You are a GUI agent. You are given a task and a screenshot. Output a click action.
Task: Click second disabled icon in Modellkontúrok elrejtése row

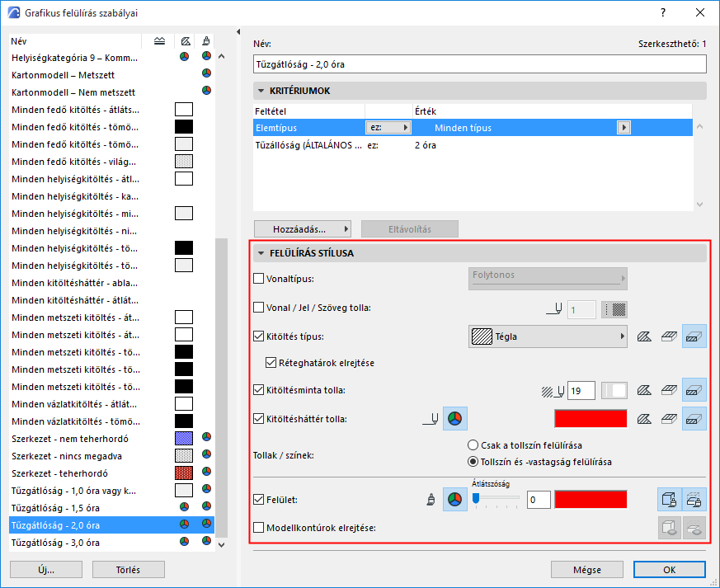click(x=694, y=528)
